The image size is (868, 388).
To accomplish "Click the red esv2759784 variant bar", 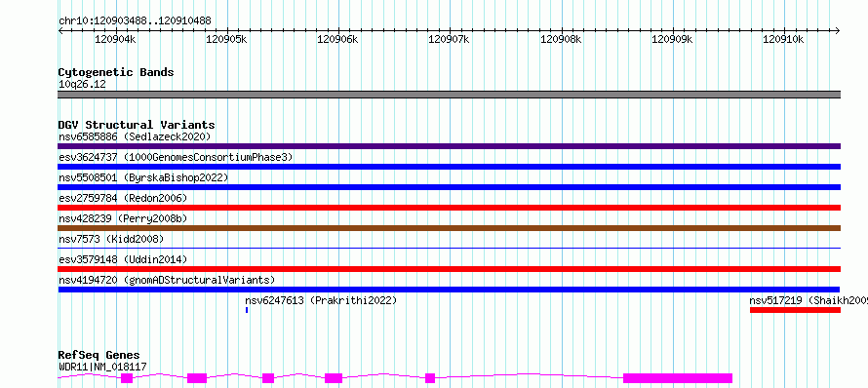I will 449,208.
